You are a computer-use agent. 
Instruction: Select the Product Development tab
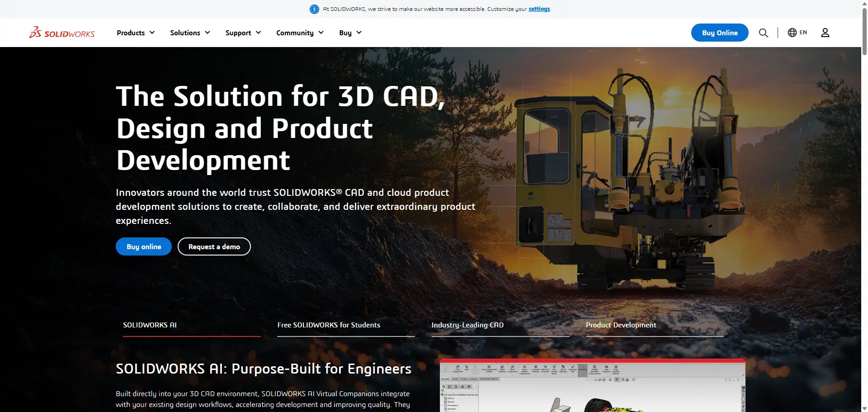(655, 326)
